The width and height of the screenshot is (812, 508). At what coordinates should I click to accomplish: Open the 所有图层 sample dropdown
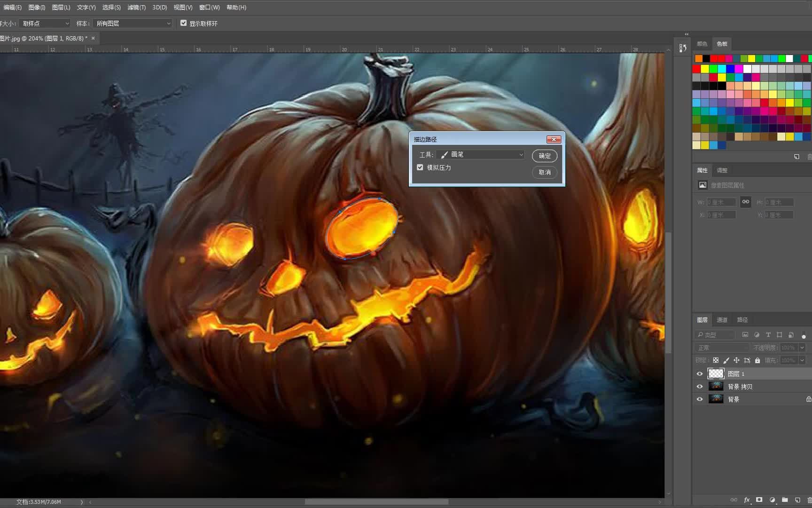(x=133, y=23)
